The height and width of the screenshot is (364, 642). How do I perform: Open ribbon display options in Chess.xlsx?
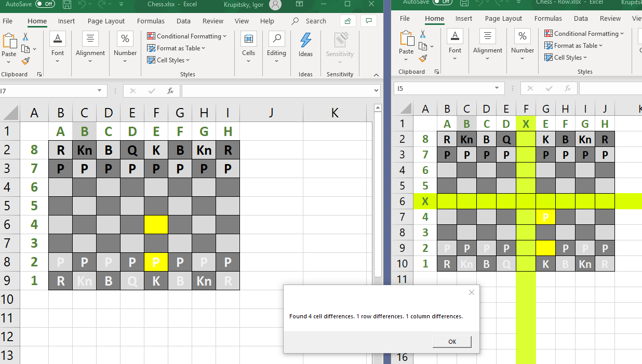(x=299, y=4)
